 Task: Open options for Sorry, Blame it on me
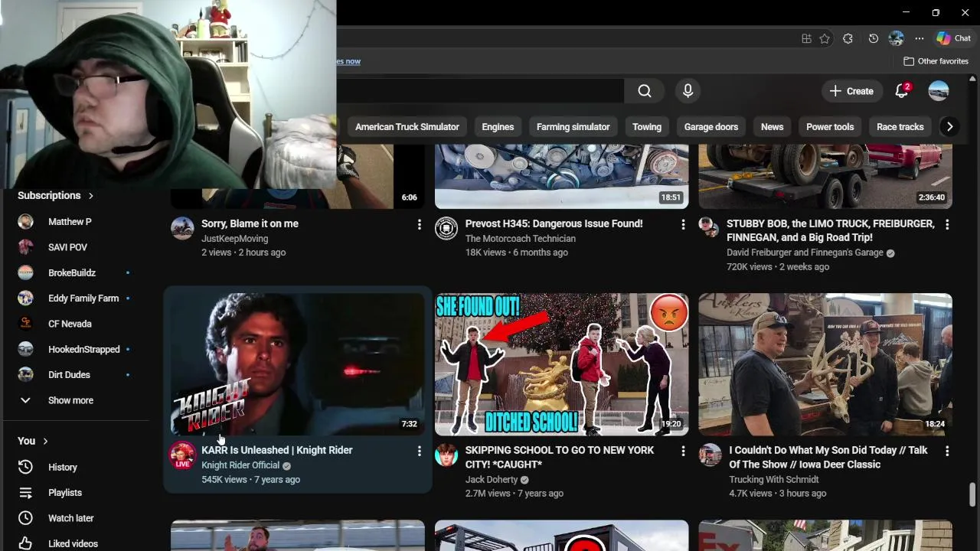click(x=419, y=224)
